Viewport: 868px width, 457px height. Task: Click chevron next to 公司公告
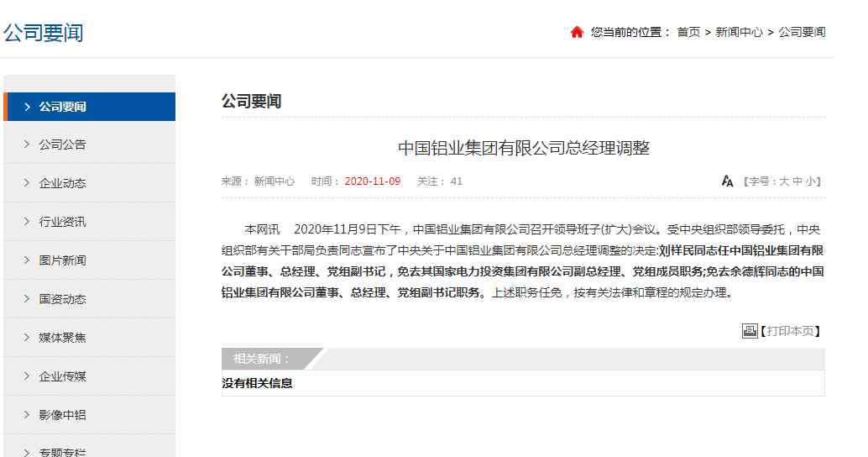point(27,144)
